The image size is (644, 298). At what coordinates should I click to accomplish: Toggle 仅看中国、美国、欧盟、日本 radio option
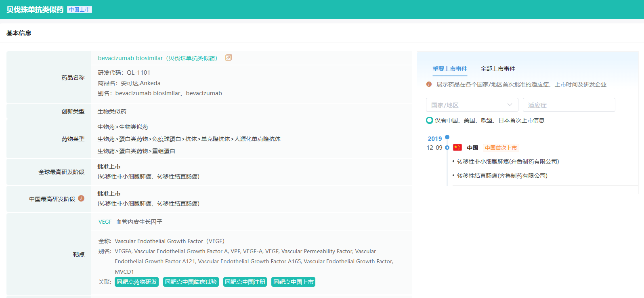(430, 120)
